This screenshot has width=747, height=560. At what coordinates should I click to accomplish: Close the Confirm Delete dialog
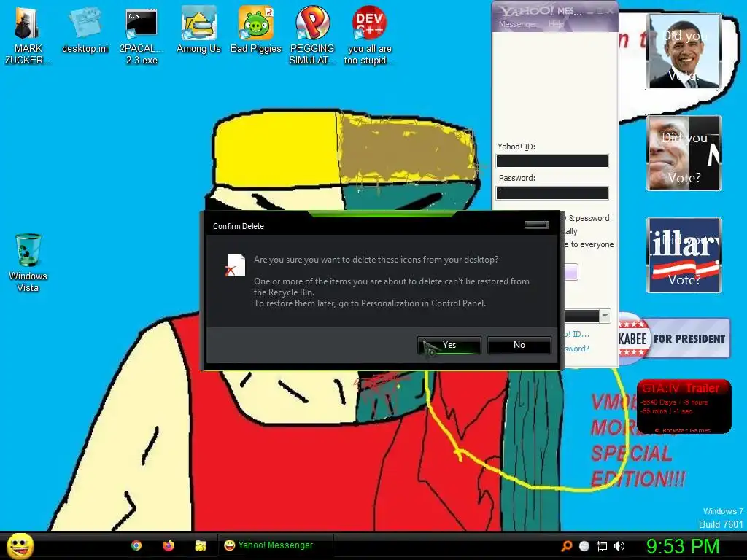pyautogui.click(x=537, y=225)
